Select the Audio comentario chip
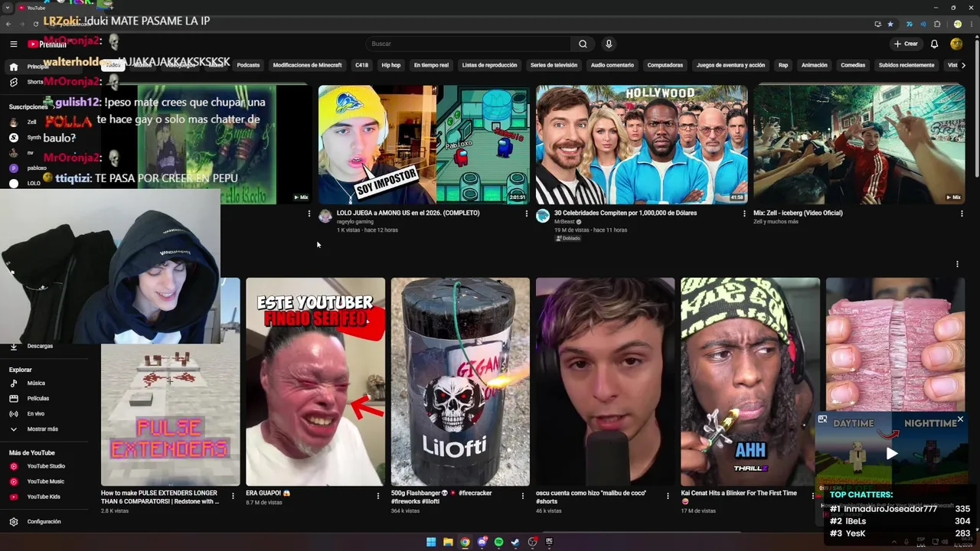Screen dimensions: 980x551 612,65
